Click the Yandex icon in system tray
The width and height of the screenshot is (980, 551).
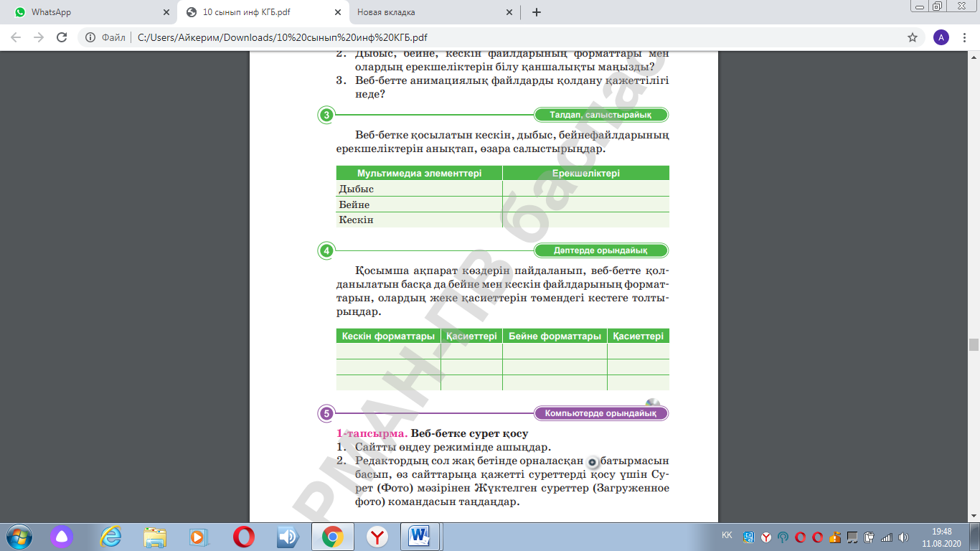pyautogui.click(x=766, y=537)
